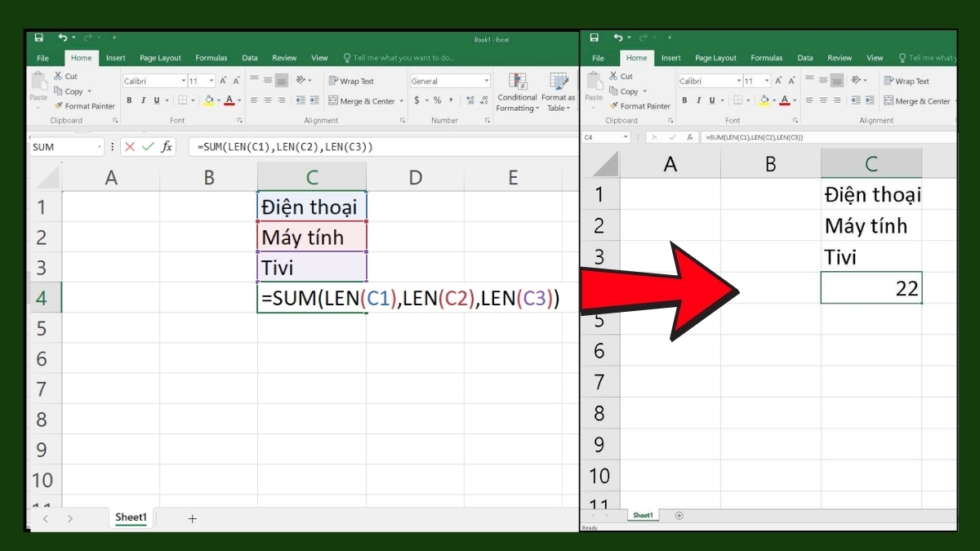Open the Review ribbon tab
980x551 pixels.
(284, 57)
